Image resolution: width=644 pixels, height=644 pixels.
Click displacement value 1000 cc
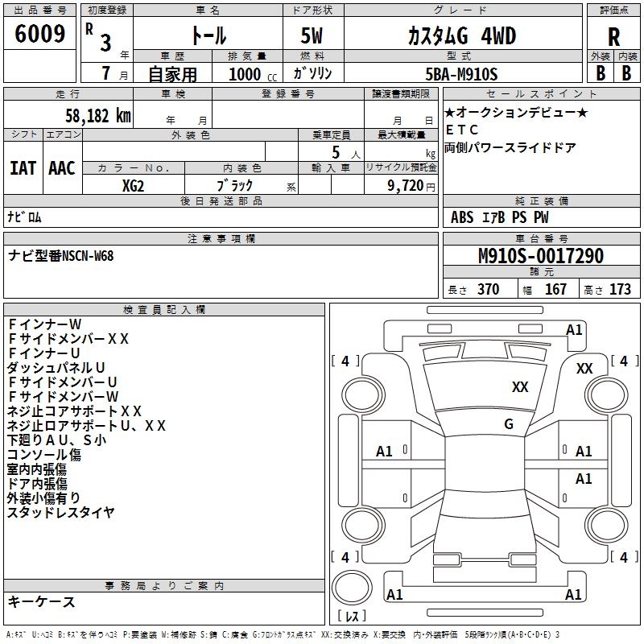(x=253, y=74)
